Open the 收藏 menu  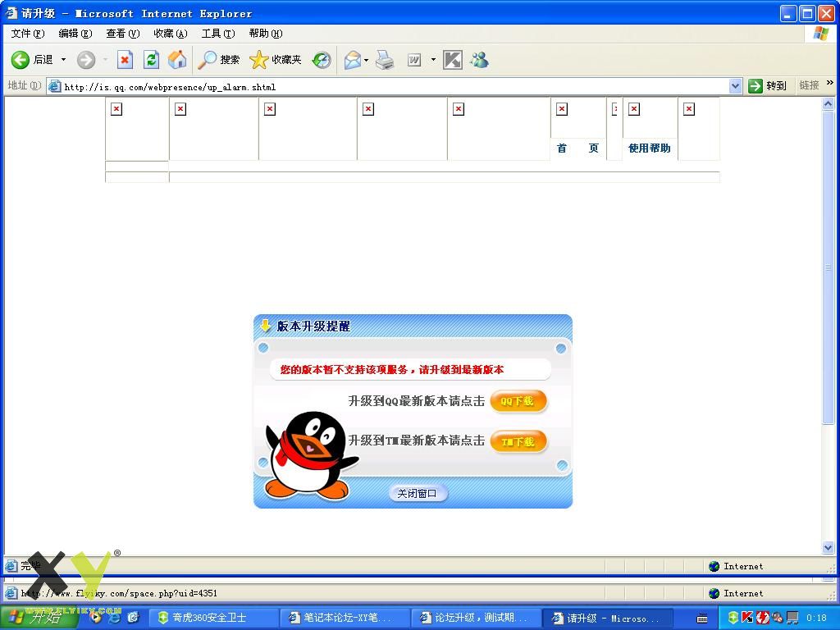click(x=171, y=33)
